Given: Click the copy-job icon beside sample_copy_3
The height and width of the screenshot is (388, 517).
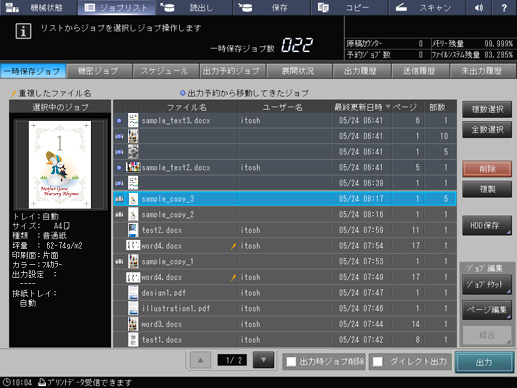Looking at the screenshot, I should click(119, 199).
